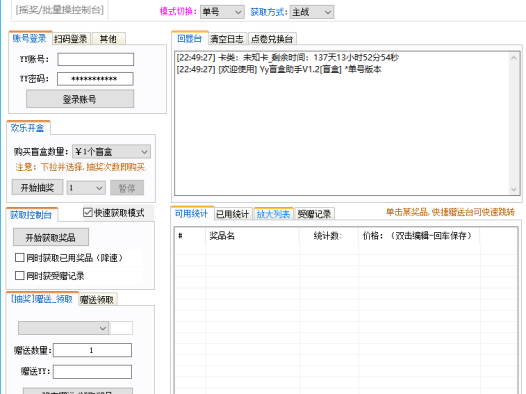This screenshot has width=526, height=394.
Task: Click the orange 注意 hint text
Action: [81, 167]
